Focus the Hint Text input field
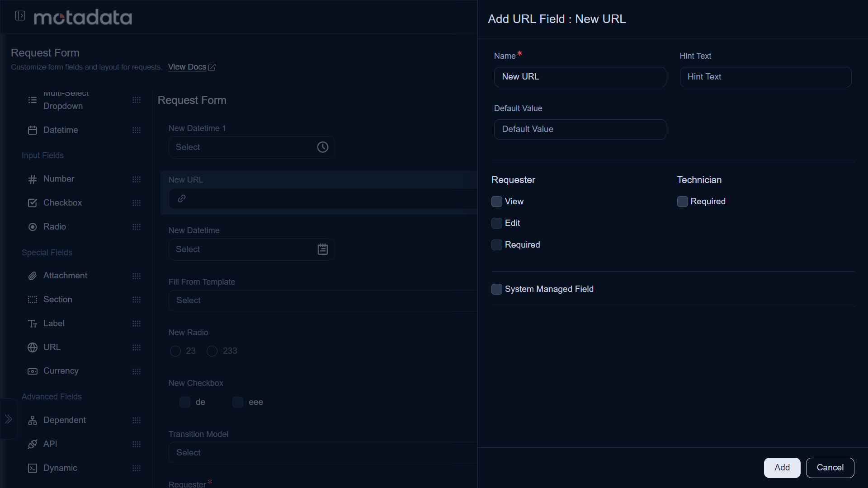This screenshot has height=488, width=868. pyautogui.click(x=766, y=77)
